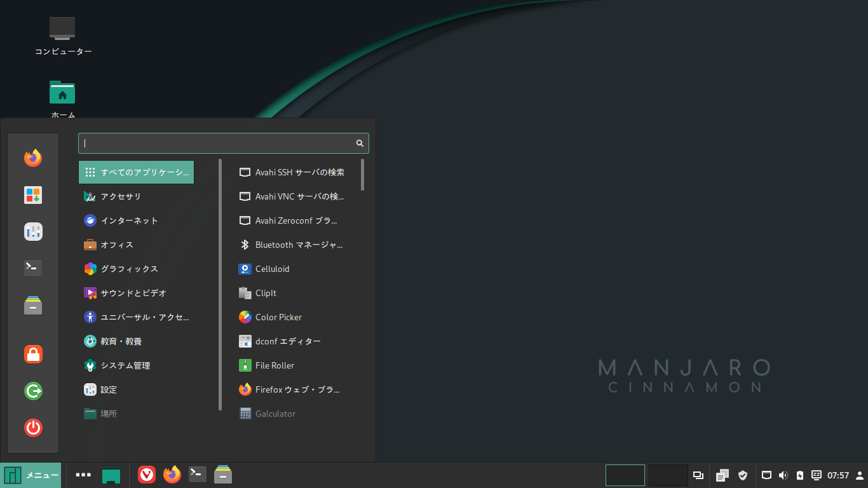Click the battery power tray icon
Screen dimensions: 868x488
[800, 475]
